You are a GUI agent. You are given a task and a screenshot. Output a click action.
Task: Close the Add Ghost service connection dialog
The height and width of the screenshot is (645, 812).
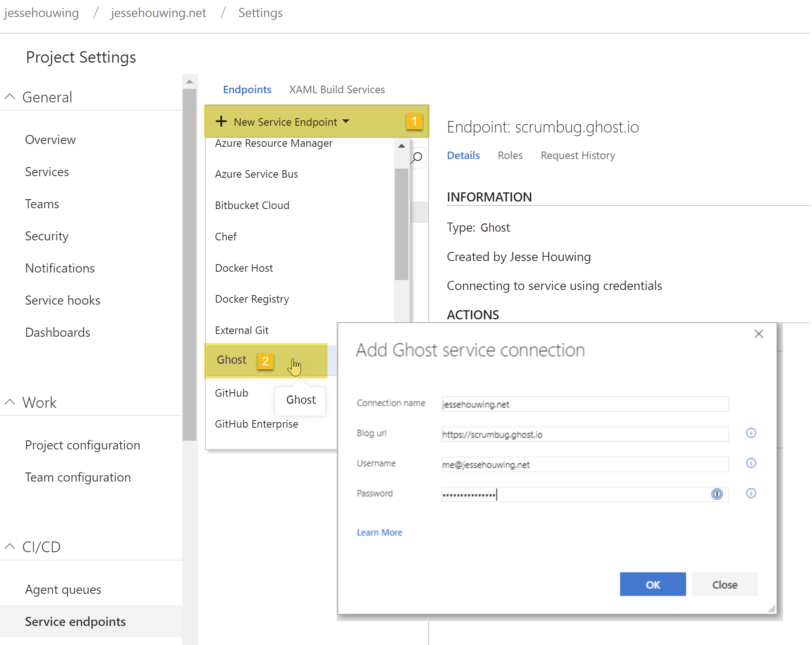tap(758, 334)
